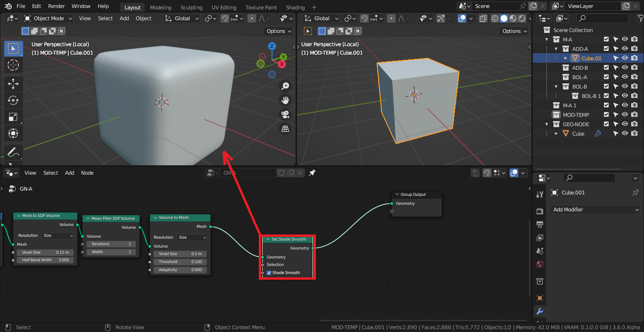Image resolution: width=644 pixels, height=332 pixels.
Task: Select rendered viewport shading in right viewport
Action: 522,18
